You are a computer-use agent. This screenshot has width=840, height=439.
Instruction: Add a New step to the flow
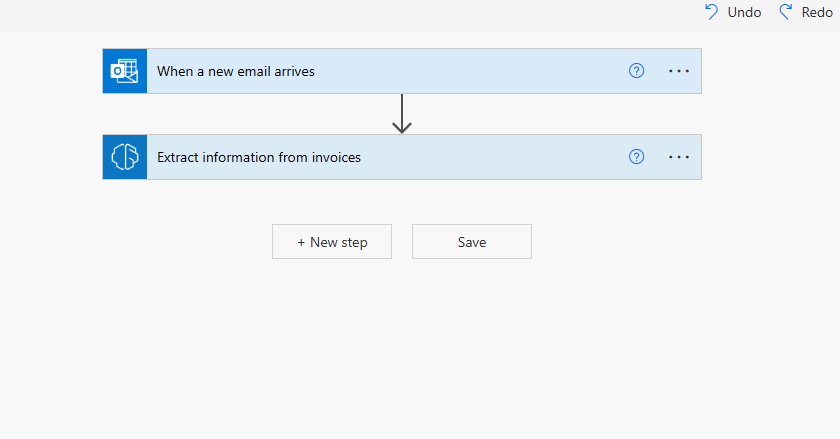[x=332, y=242]
